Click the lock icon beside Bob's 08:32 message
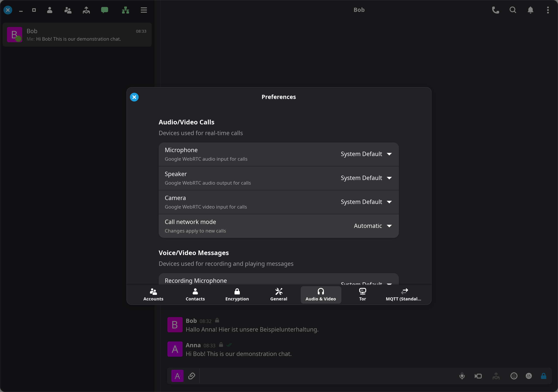 [x=217, y=320]
